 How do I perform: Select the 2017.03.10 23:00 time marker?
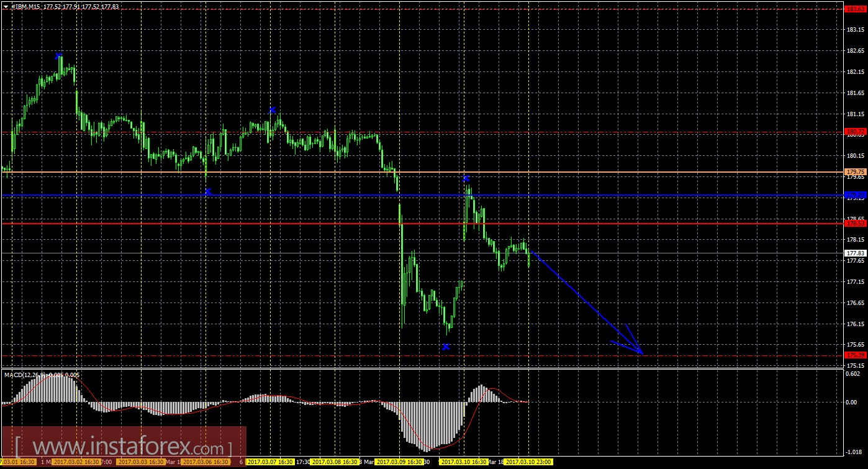(528, 462)
